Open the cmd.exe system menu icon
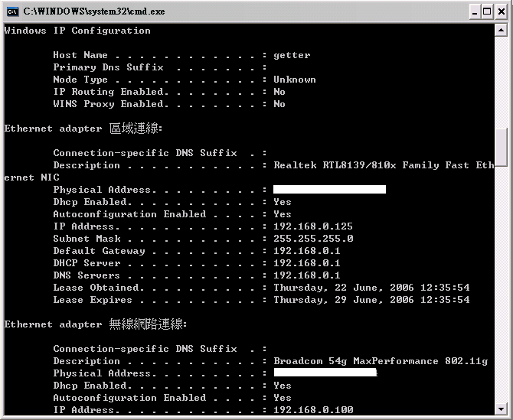This screenshot has height=420, width=513. pyautogui.click(x=13, y=11)
